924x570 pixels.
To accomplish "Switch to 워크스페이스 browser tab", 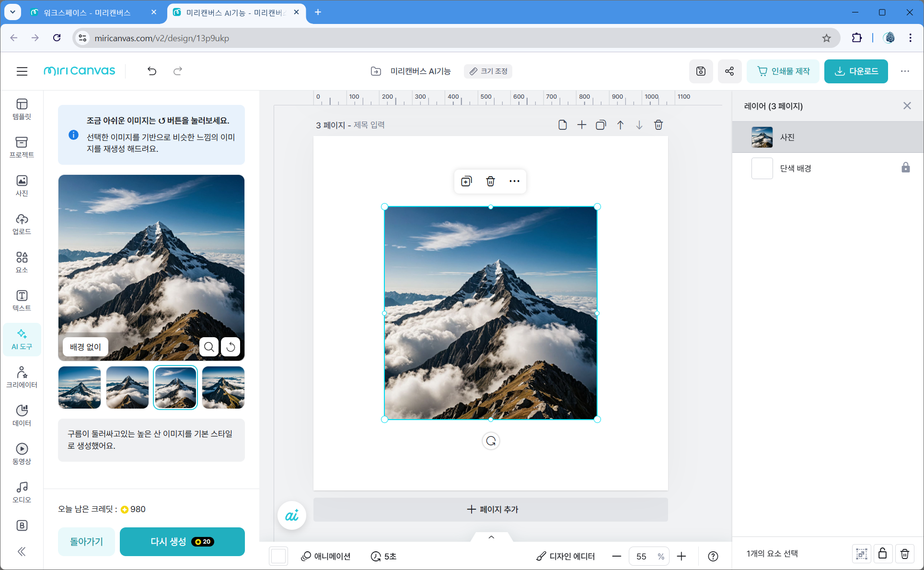I will pyautogui.click(x=87, y=12).
